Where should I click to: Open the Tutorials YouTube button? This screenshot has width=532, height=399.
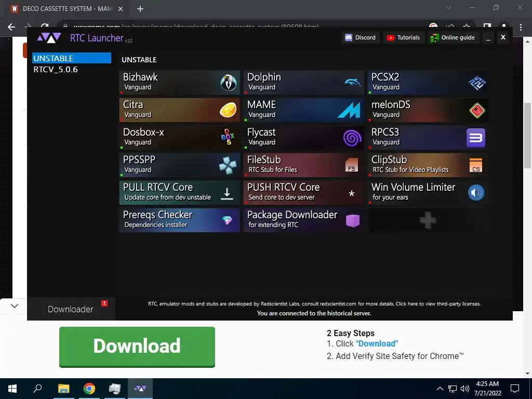coord(403,37)
